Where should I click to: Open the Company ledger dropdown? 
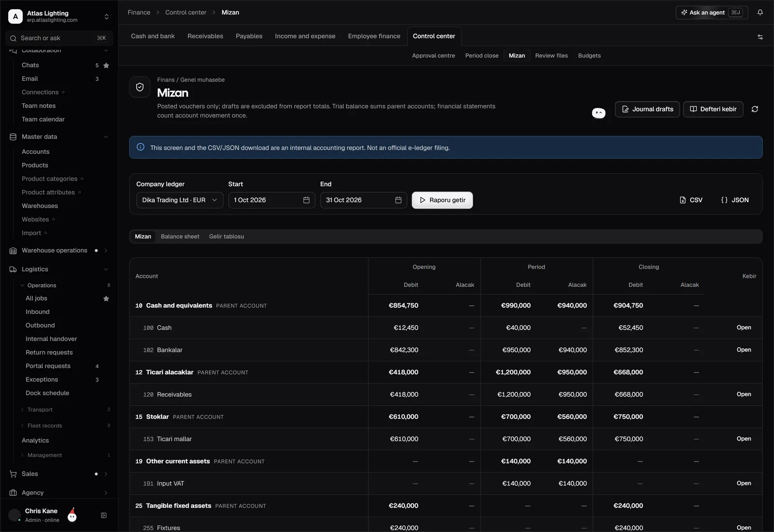click(x=179, y=200)
